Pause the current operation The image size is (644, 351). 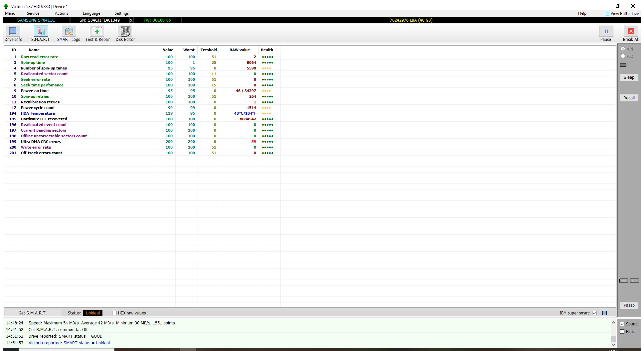tap(606, 34)
